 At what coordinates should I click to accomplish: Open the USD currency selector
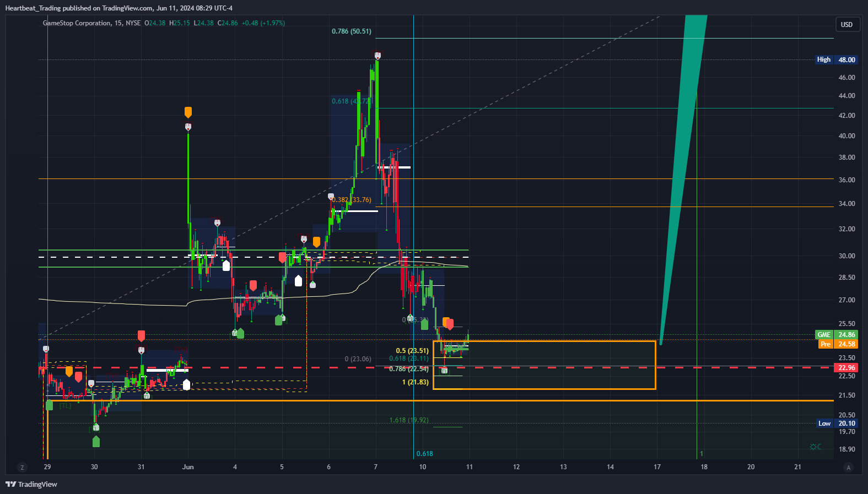(847, 24)
